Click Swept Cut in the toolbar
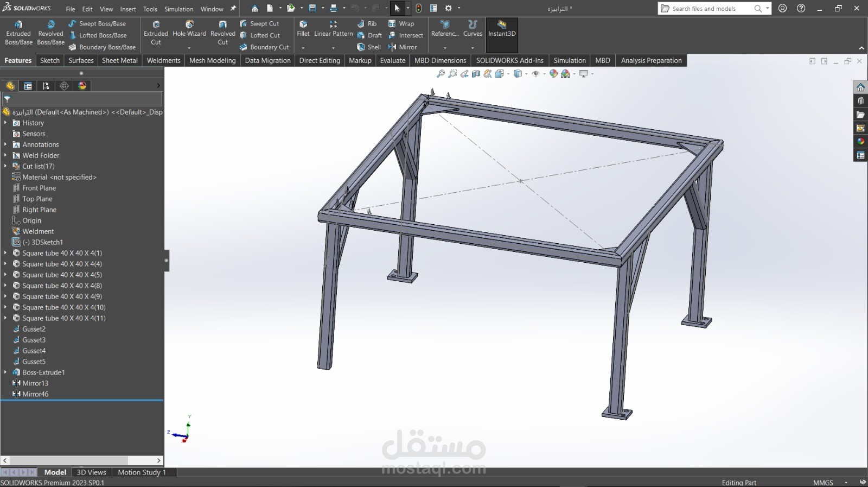 tap(259, 24)
